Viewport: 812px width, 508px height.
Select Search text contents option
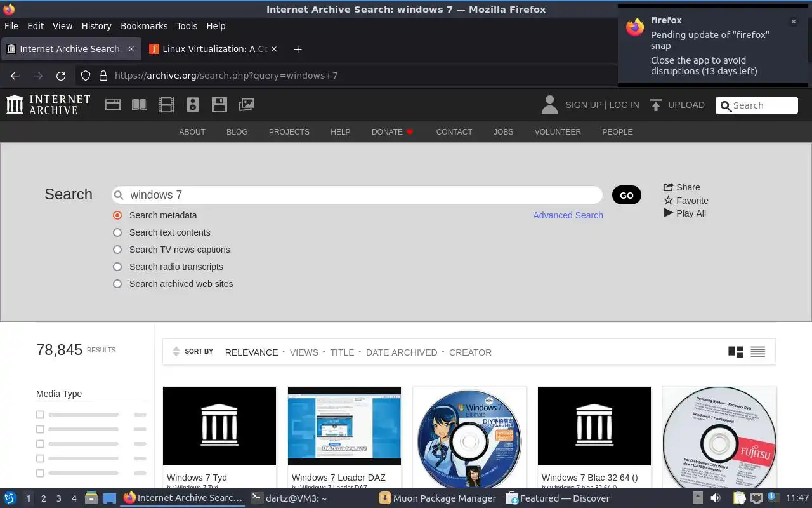click(117, 232)
